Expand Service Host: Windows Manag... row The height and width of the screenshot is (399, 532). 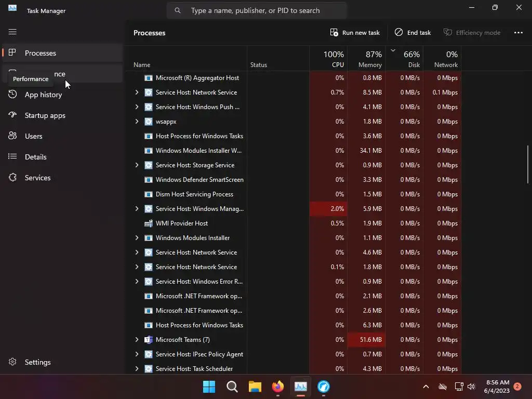pyautogui.click(x=137, y=209)
